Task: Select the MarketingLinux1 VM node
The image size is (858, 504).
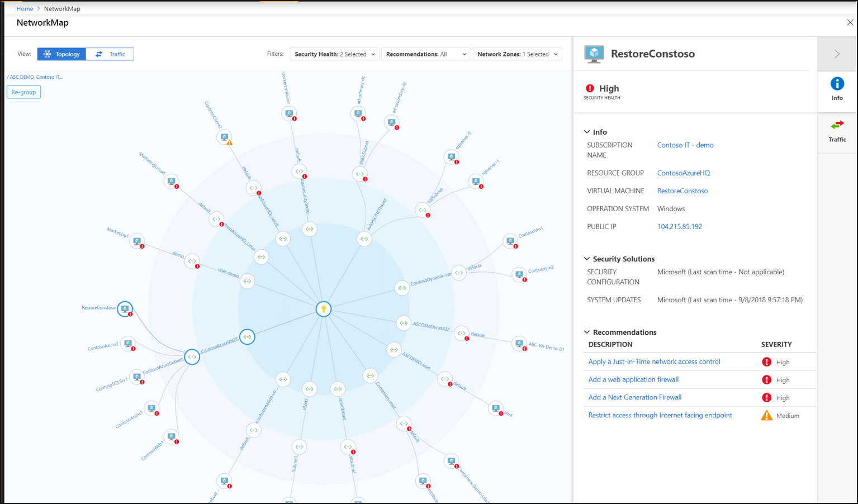Action: 172,182
